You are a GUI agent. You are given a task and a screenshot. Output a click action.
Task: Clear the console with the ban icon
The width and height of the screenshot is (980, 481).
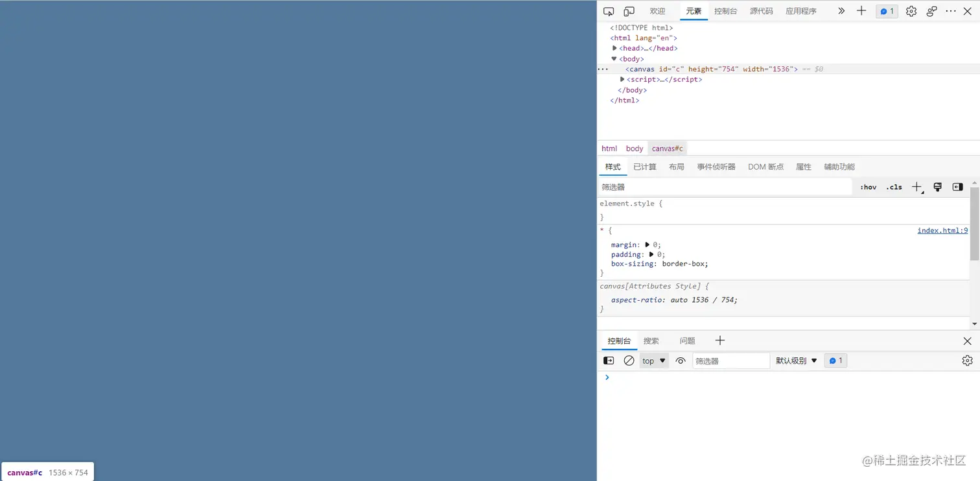click(x=629, y=360)
